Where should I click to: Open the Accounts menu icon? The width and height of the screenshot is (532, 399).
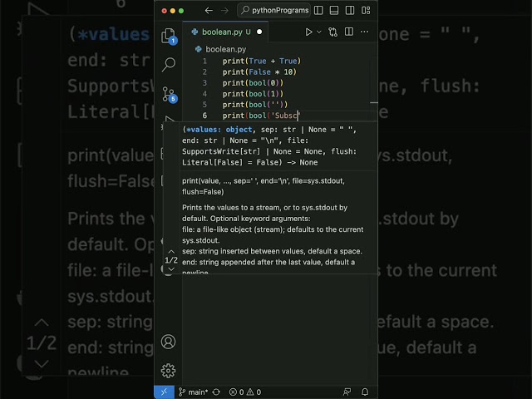168,342
